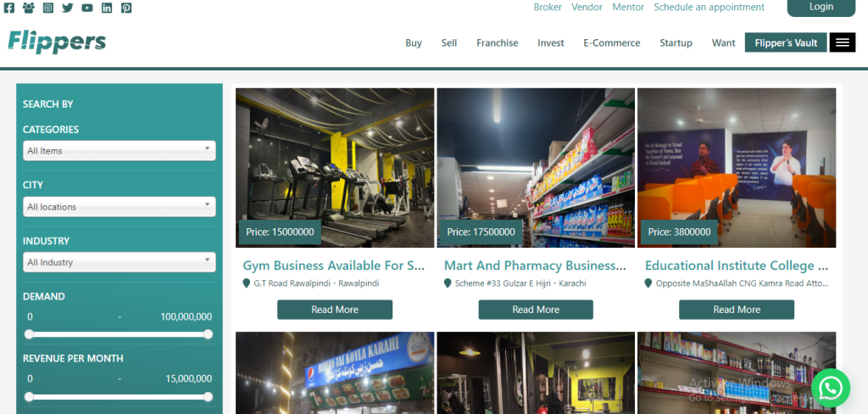Open the hamburger menu icon
868x414 pixels.
point(843,42)
